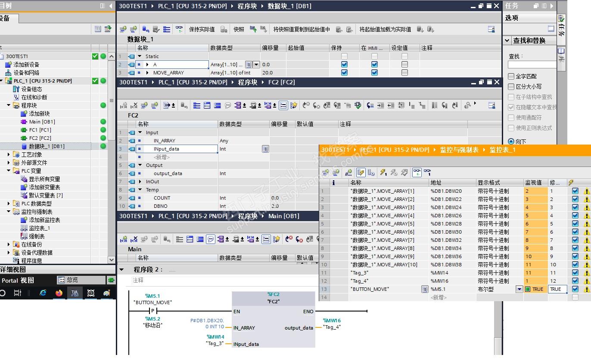Viewport: 591px width, 364px height.
Task: Click Modify once now lightning icon
Action: (383, 173)
